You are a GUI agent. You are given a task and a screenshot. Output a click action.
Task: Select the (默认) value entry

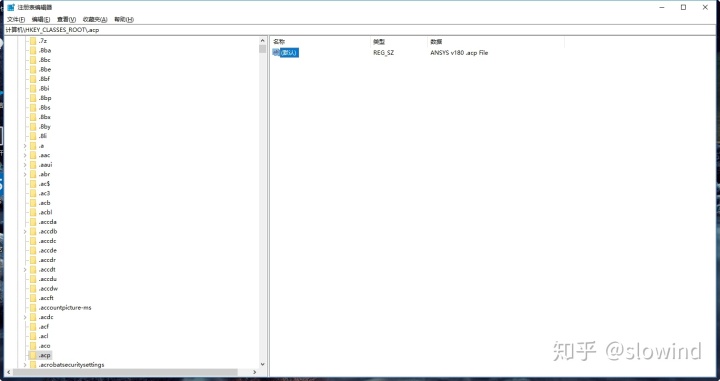(x=289, y=53)
